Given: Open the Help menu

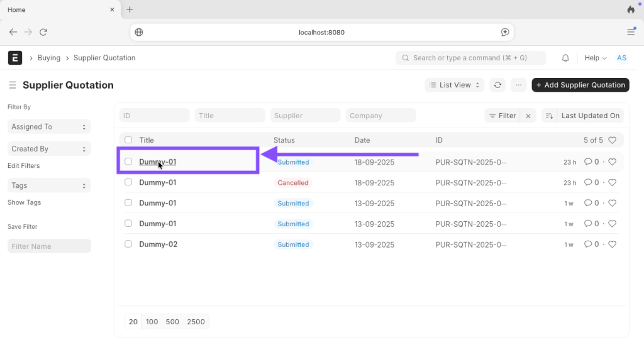Looking at the screenshot, I should (x=595, y=58).
